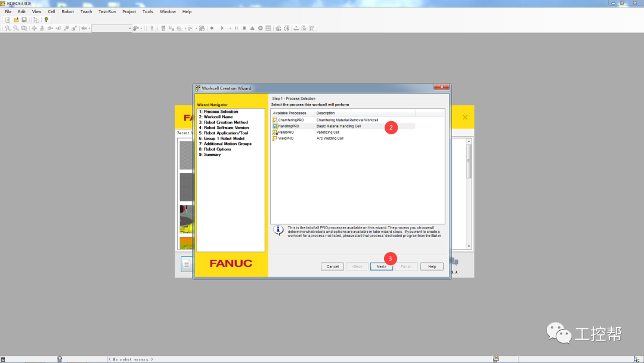Click the Zoom Out magnifier icon
This screenshot has height=363, width=644.
16,29
